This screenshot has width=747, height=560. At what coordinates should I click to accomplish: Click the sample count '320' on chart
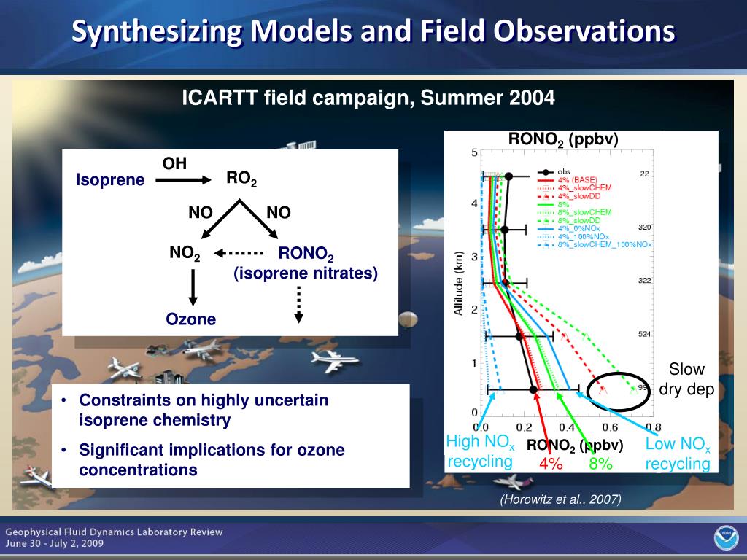click(644, 227)
